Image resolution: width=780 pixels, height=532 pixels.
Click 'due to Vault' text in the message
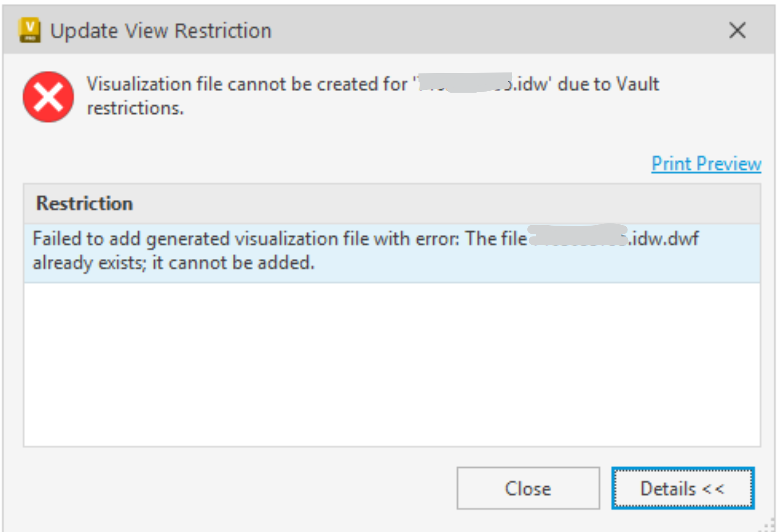[608, 84]
